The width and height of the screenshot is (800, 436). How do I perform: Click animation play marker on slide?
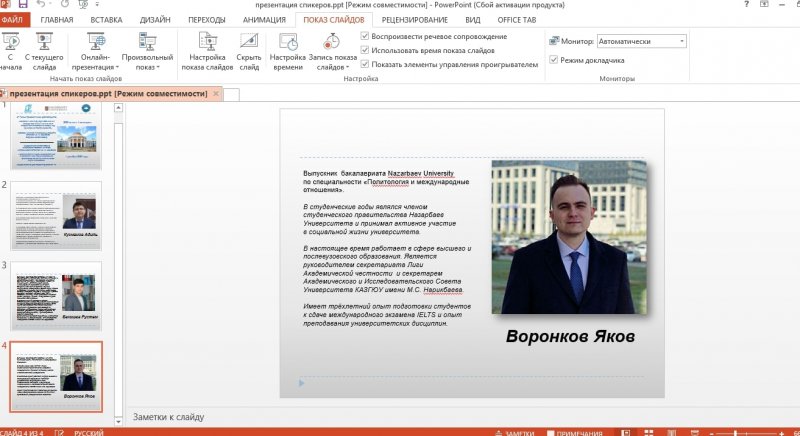301,382
